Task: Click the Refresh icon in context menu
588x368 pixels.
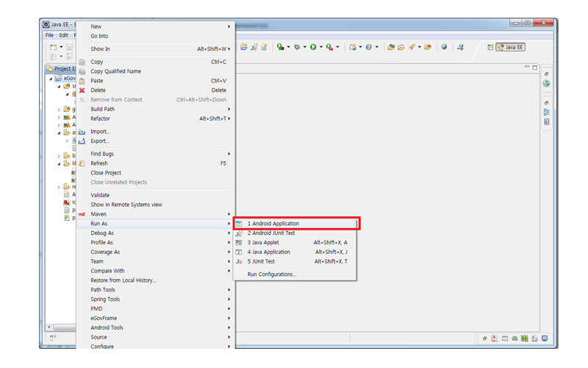Action: pyautogui.click(x=82, y=163)
